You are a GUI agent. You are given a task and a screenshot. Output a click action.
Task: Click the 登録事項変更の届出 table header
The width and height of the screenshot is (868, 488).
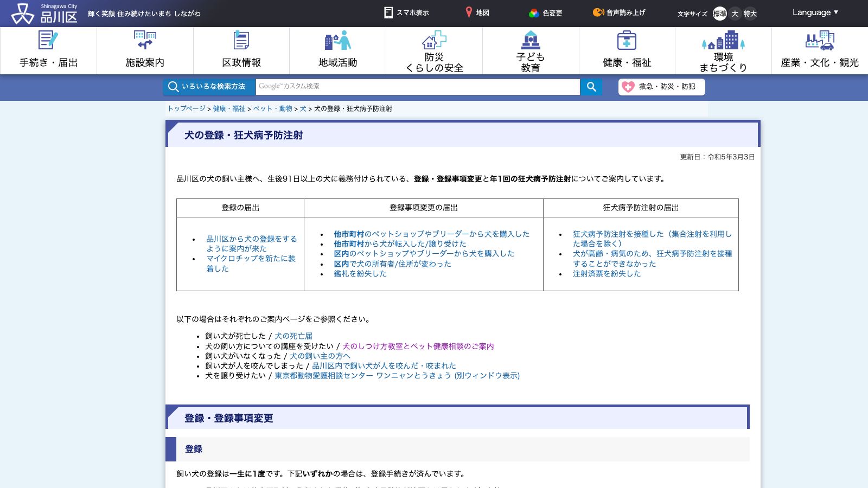pyautogui.click(x=424, y=208)
